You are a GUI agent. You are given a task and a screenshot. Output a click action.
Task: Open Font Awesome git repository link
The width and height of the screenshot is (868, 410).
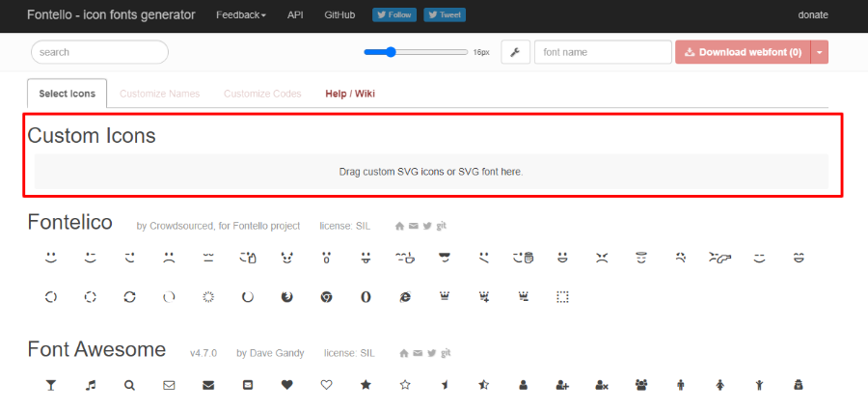coord(445,353)
